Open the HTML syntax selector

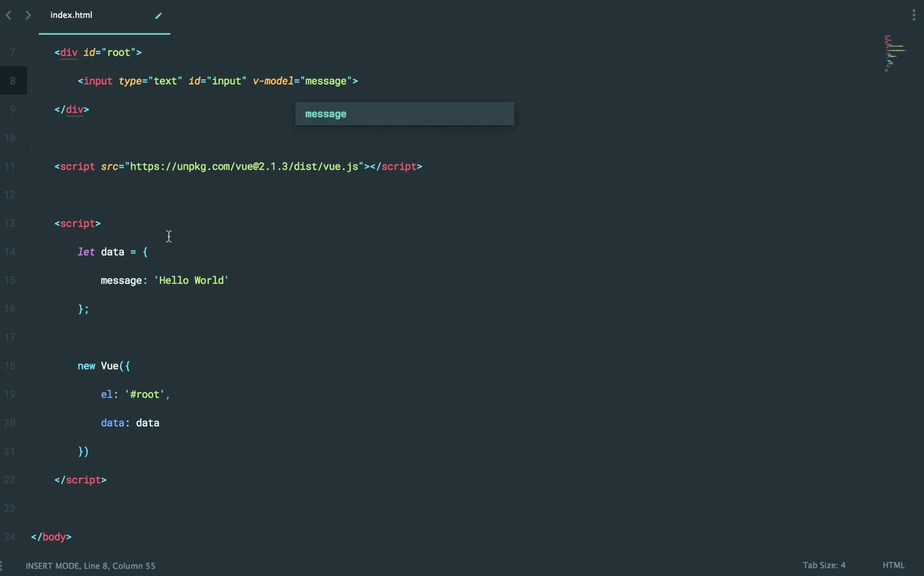click(x=893, y=565)
